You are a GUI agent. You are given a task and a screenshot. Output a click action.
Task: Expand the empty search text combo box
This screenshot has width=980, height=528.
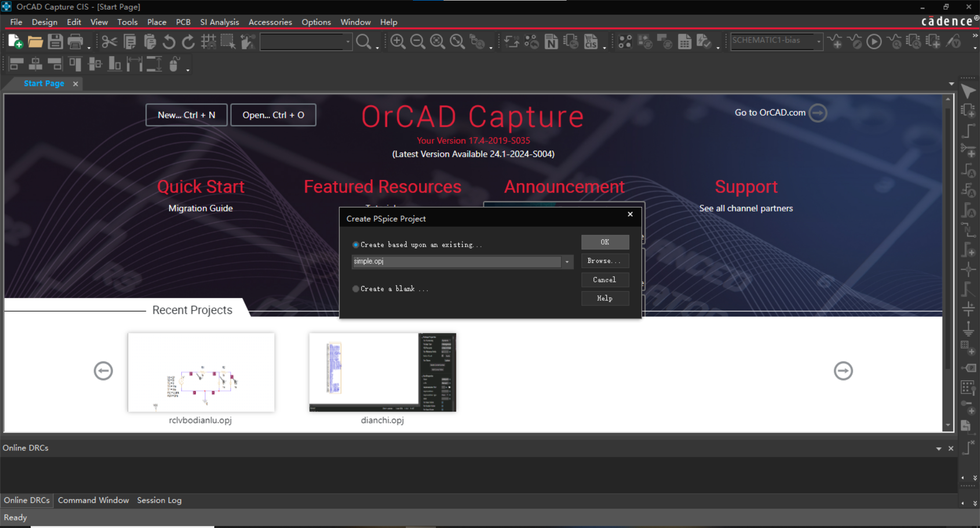348,41
